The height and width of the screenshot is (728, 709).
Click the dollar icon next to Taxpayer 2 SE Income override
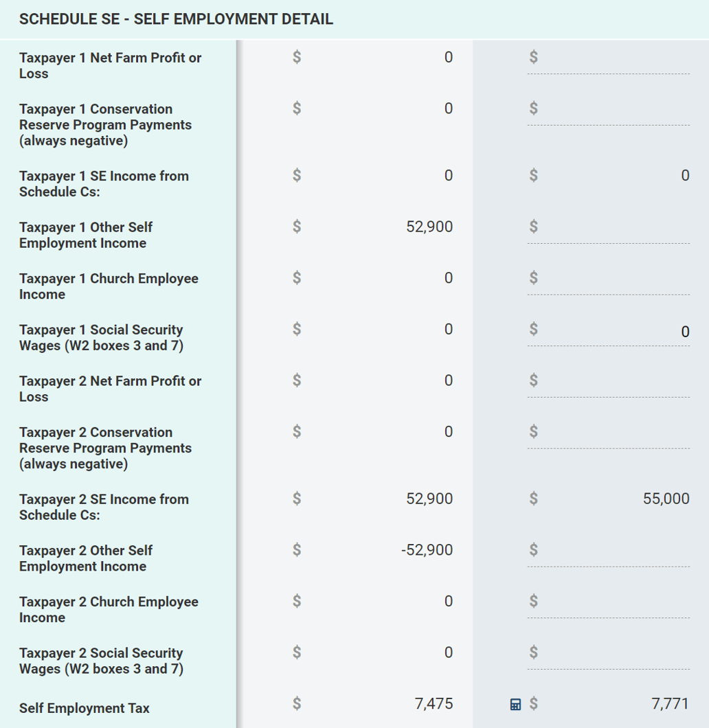pos(532,499)
